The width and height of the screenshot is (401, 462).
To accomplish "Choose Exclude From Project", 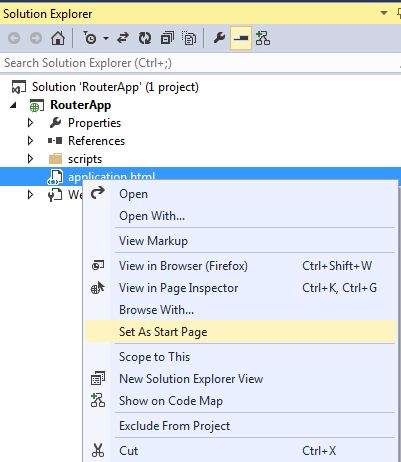I will [x=240, y=426].
